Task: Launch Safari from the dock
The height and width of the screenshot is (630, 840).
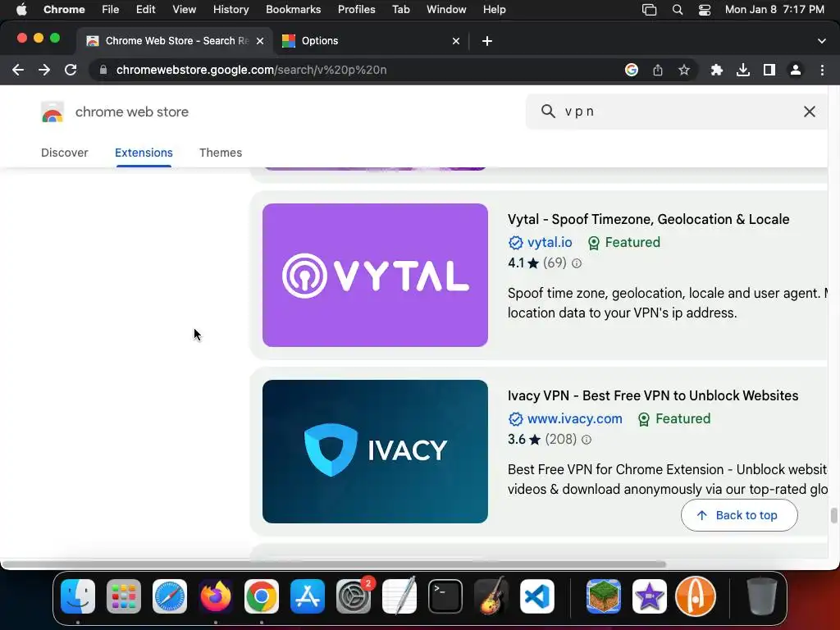Action: [x=170, y=596]
